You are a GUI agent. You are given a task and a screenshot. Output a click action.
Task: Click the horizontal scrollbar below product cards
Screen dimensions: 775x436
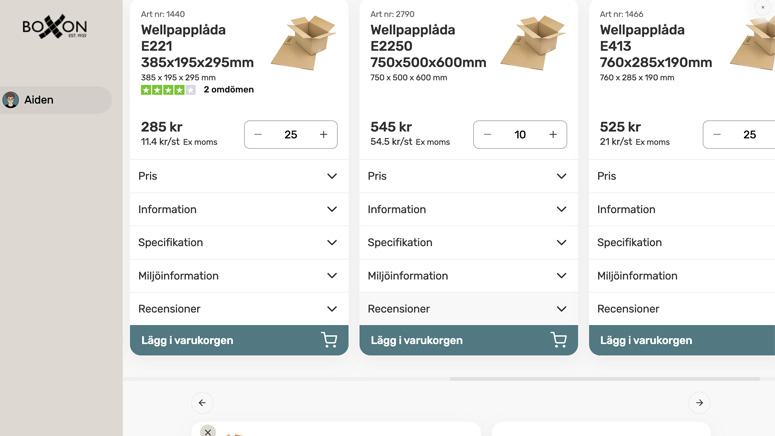coord(604,379)
